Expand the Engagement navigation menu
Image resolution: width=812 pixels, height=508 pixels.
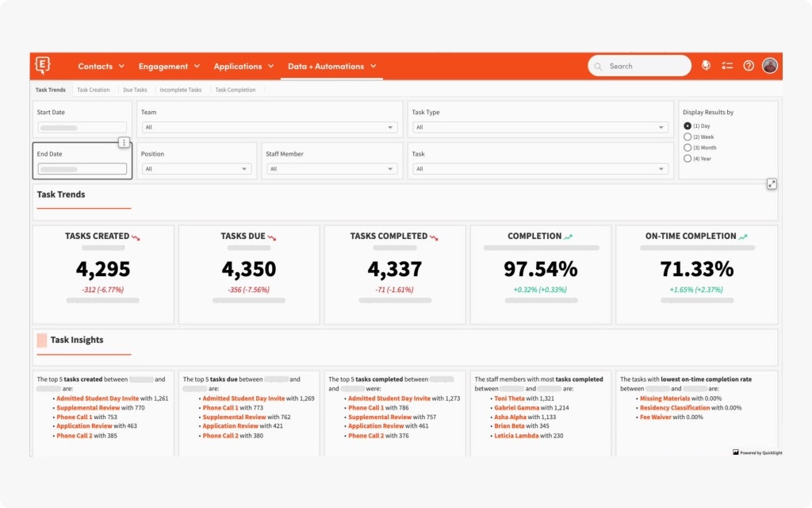[x=169, y=67]
